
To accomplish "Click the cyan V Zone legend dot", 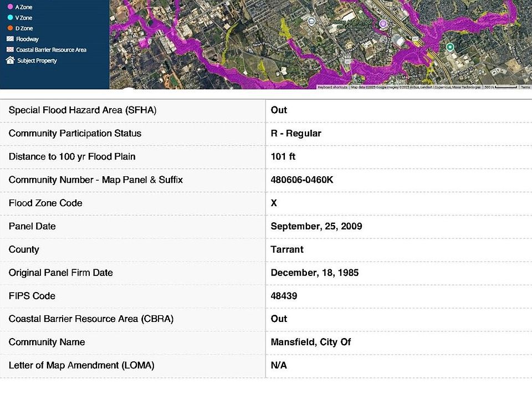I will pyautogui.click(x=10, y=18).
